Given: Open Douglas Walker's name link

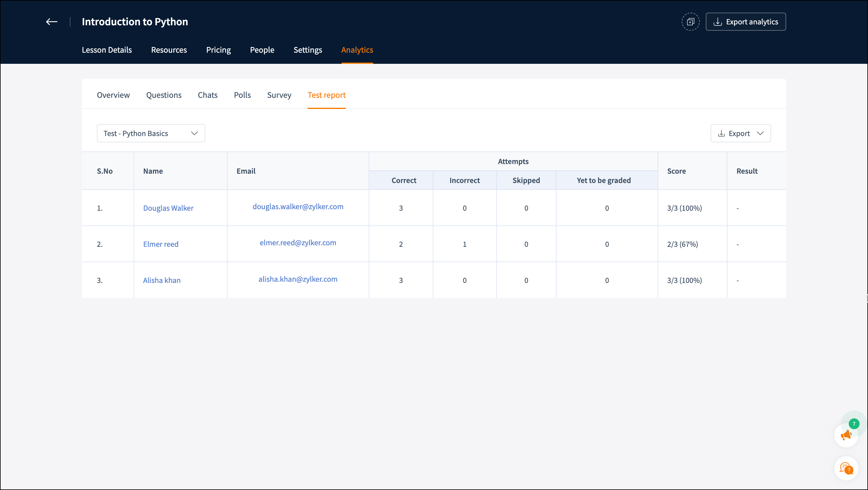Looking at the screenshot, I should (x=168, y=208).
